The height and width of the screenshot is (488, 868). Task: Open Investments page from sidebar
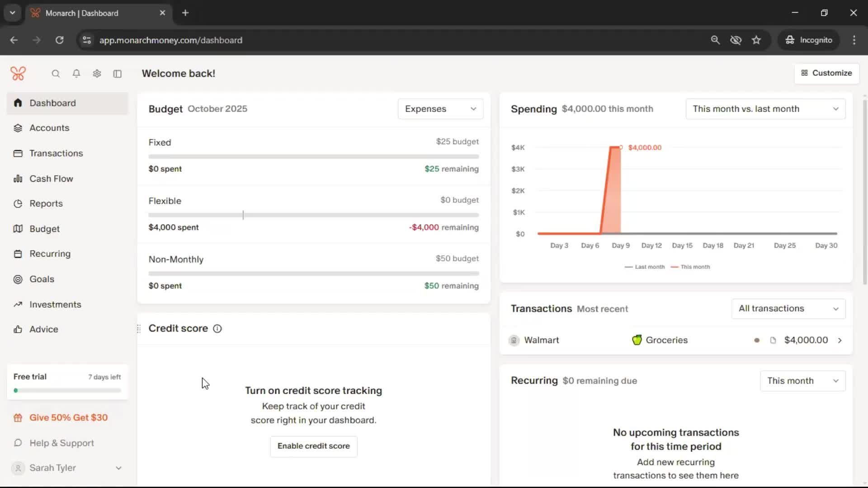pyautogui.click(x=55, y=305)
